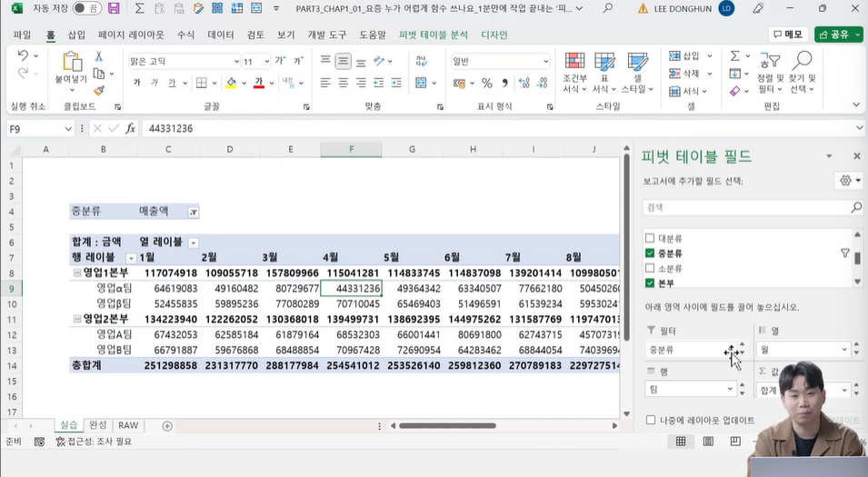Image resolution: width=868 pixels, height=477 pixels.
Task: Check the 소분류 field checkbox
Action: (x=650, y=268)
